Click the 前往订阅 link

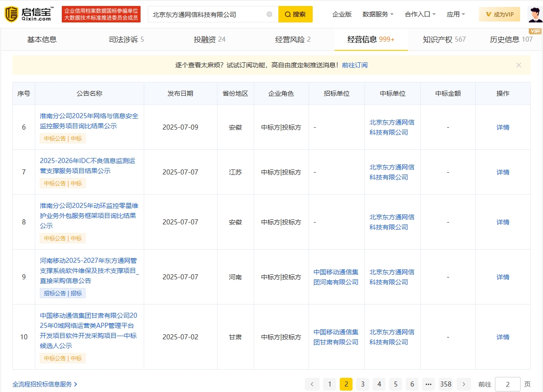point(355,65)
